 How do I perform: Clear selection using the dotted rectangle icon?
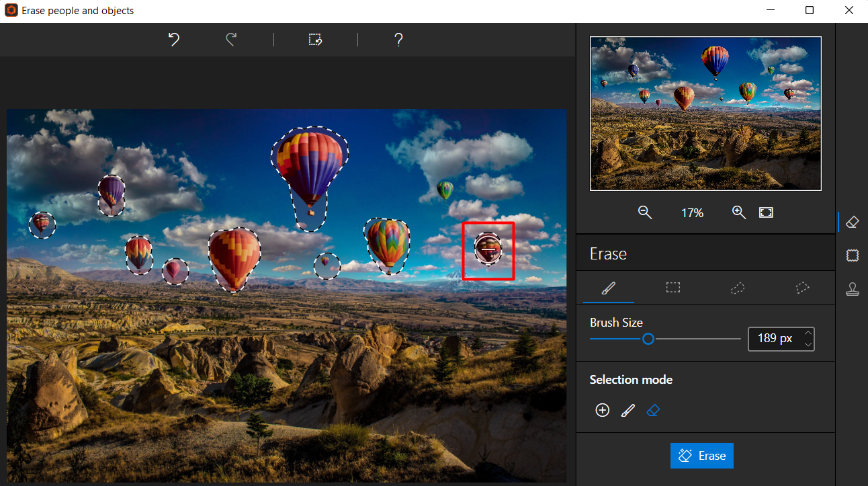pyautogui.click(x=315, y=40)
